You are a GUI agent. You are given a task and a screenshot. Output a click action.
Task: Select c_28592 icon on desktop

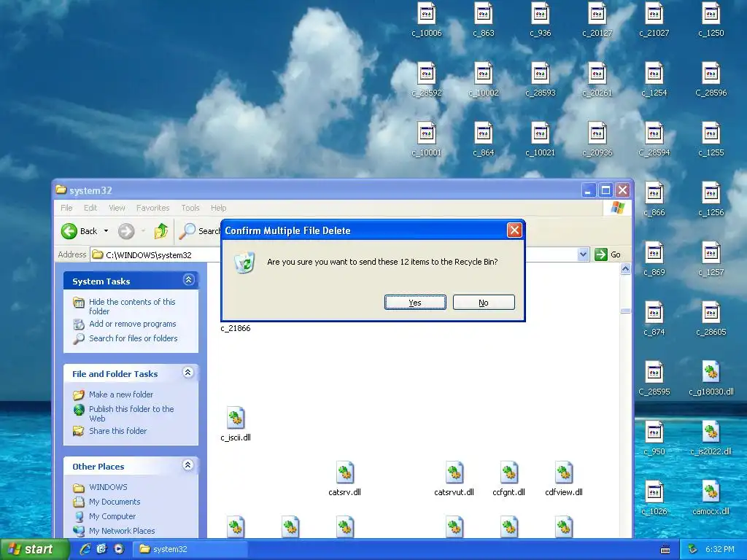[x=426, y=74]
